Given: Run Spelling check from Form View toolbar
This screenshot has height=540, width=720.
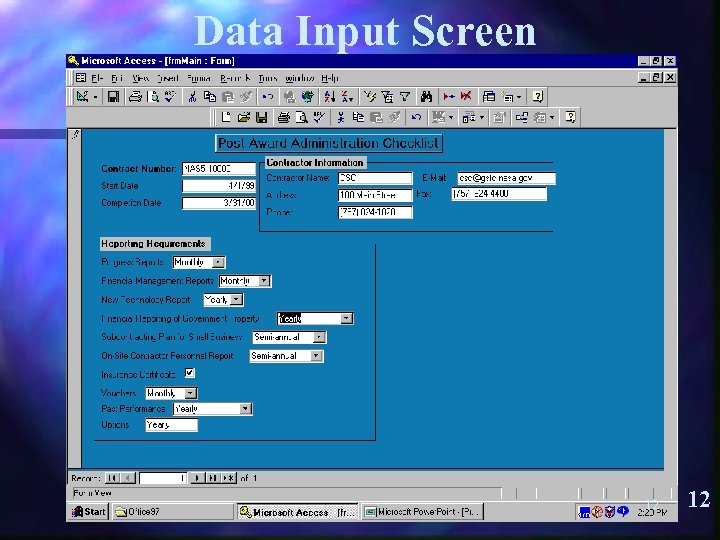Looking at the screenshot, I should pyautogui.click(x=170, y=97).
